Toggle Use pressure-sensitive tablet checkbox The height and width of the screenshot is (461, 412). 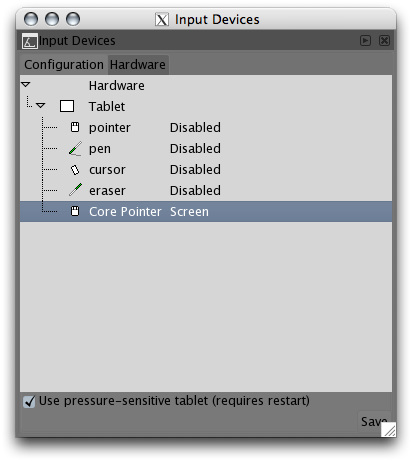(x=29, y=401)
